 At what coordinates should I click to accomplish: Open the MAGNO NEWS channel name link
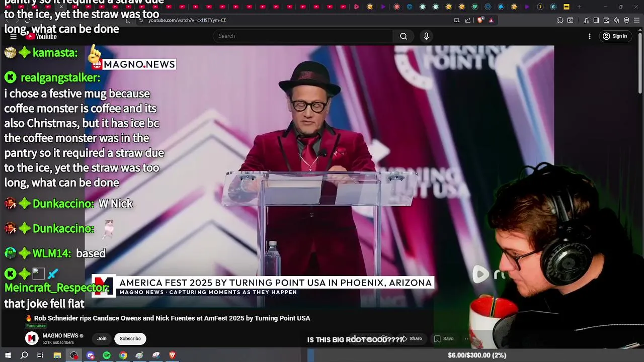click(60, 335)
